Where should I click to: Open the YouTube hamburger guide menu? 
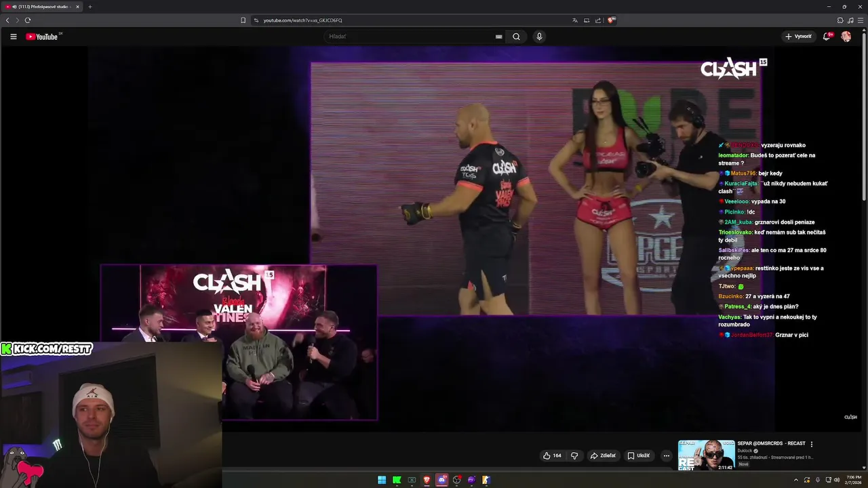pyautogui.click(x=14, y=37)
